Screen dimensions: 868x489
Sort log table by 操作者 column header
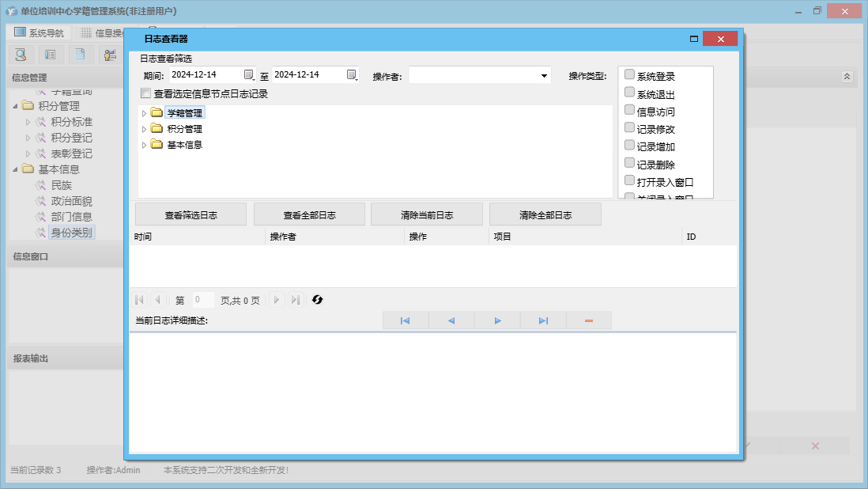coord(335,237)
